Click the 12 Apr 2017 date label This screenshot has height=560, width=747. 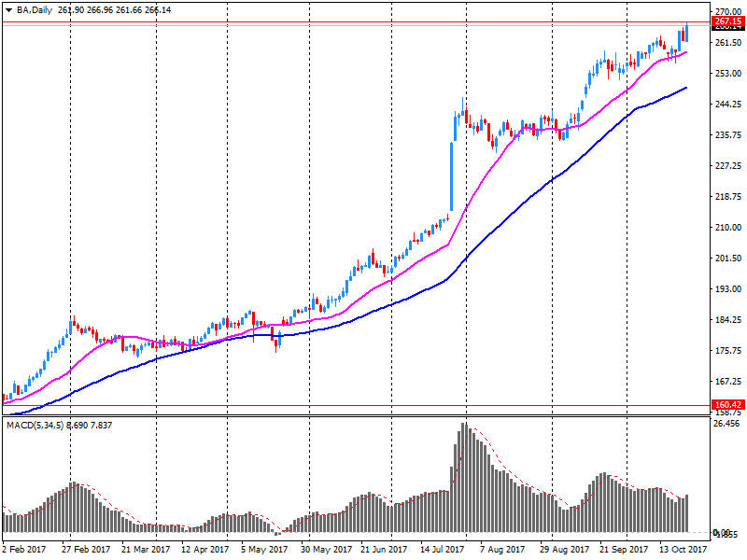coord(204,549)
